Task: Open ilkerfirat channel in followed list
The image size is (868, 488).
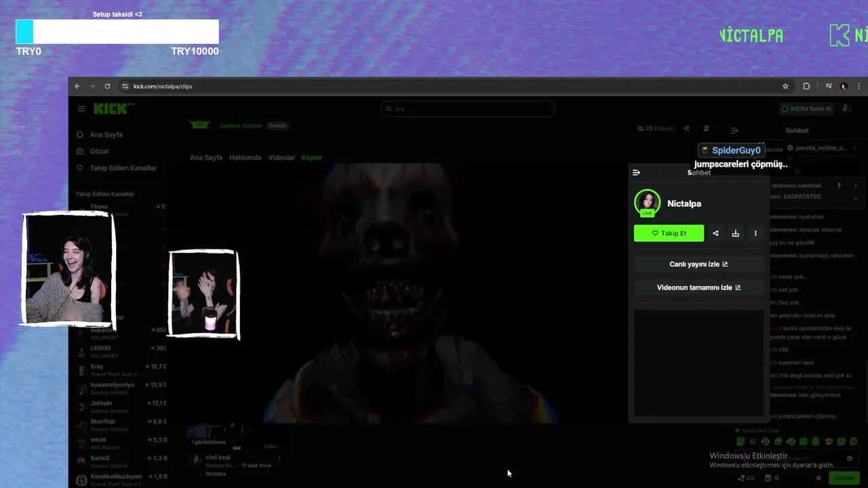Action: [x=121, y=424]
